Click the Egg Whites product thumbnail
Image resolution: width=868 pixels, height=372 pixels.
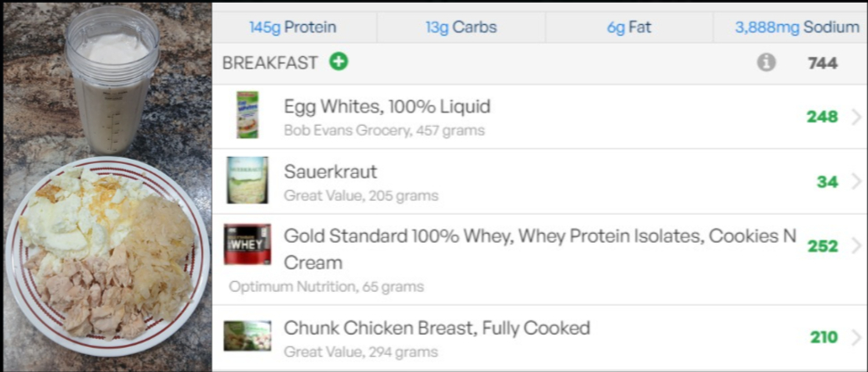pyautogui.click(x=247, y=115)
